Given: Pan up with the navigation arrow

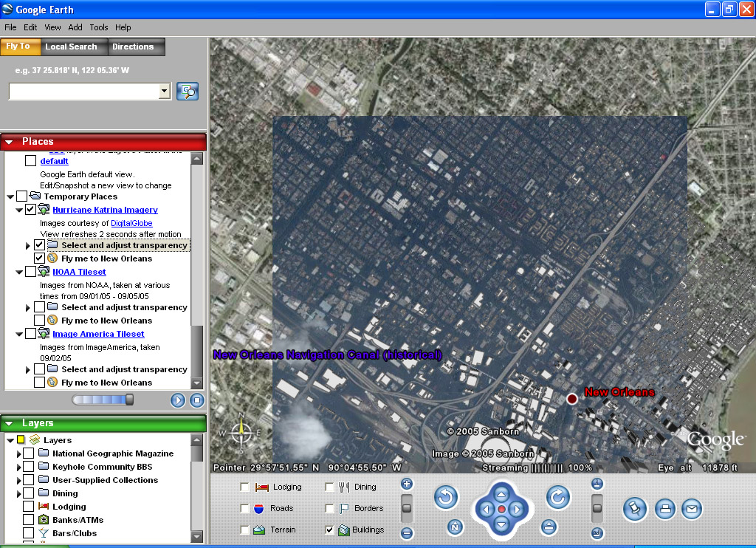Looking at the screenshot, I should tap(501, 494).
